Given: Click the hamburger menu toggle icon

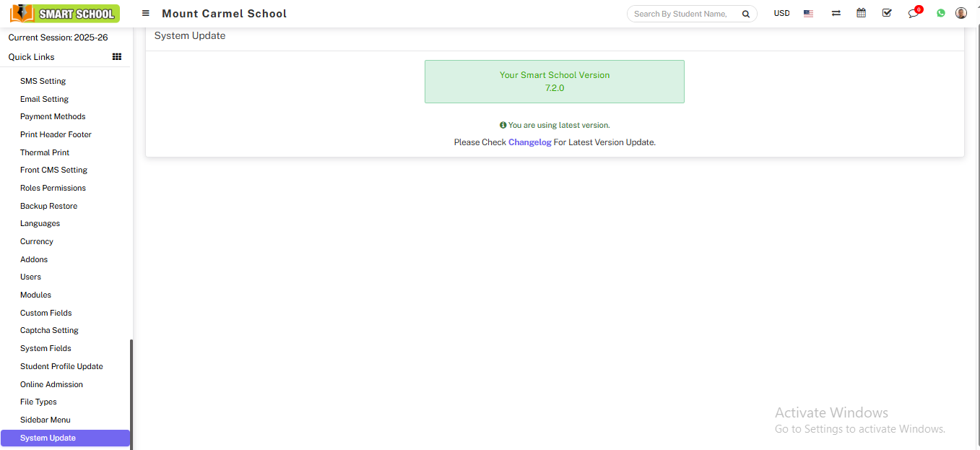Looking at the screenshot, I should pyautogui.click(x=146, y=14).
